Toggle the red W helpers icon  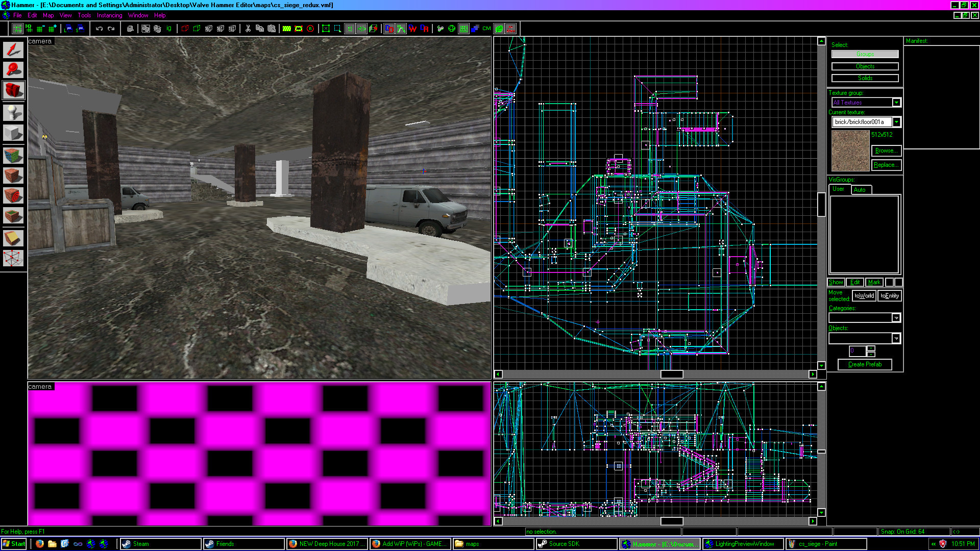[x=413, y=29]
